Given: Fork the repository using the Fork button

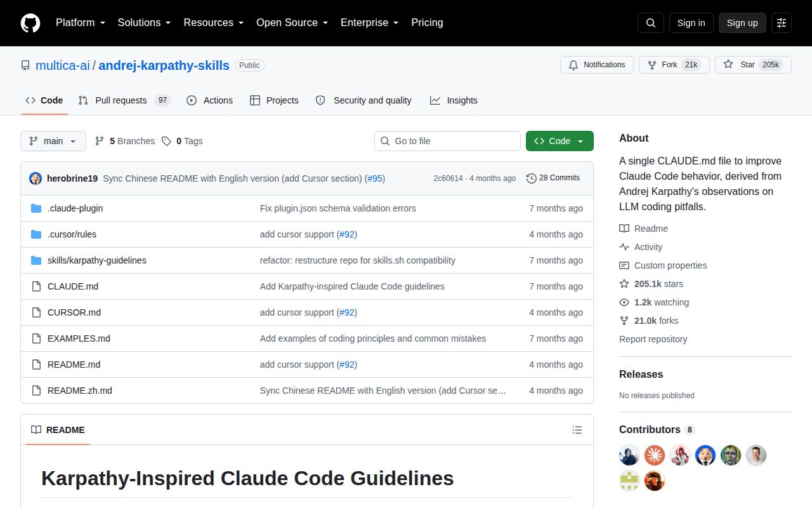Looking at the screenshot, I should point(674,65).
